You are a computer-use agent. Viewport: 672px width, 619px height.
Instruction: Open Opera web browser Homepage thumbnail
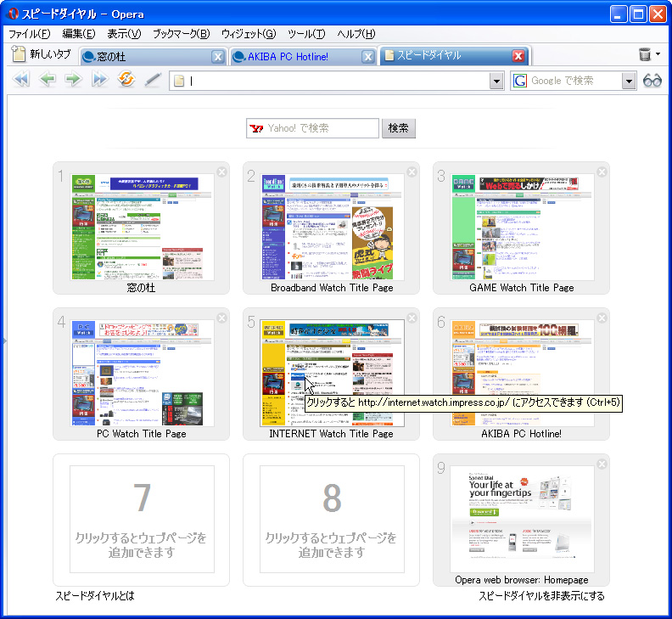click(x=522, y=519)
